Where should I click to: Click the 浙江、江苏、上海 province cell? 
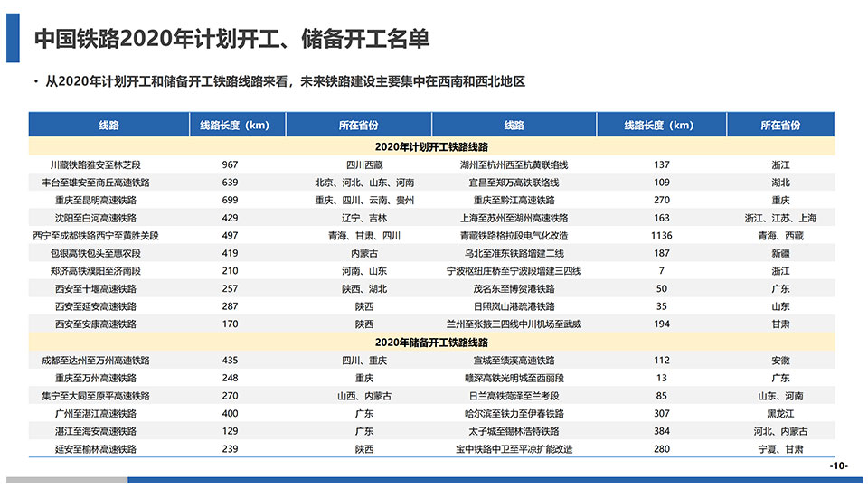[x=780, y=218]
